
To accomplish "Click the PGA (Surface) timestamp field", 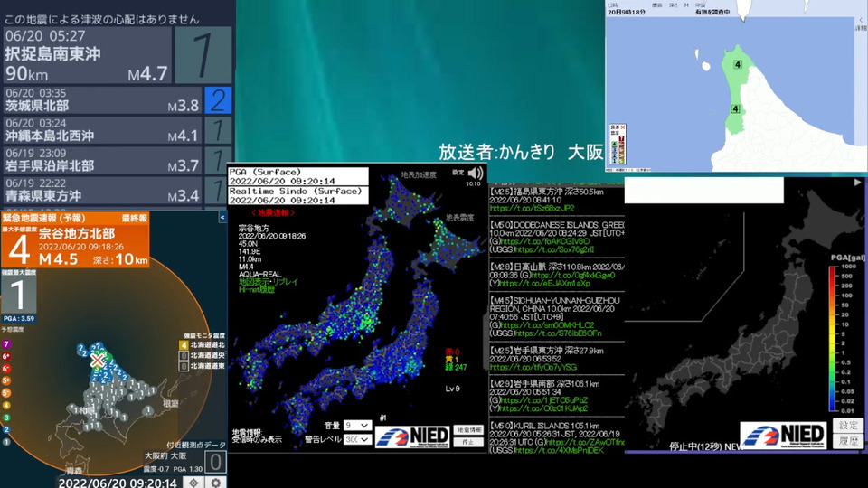I will tap(297, 176).
